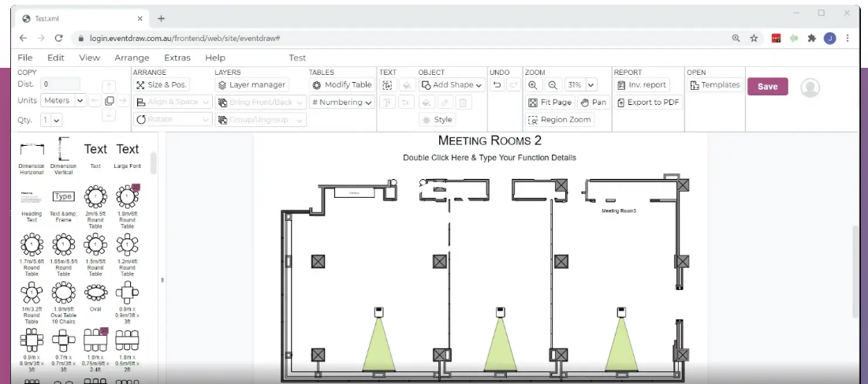Open the File menu
The width and height of the screenshot is (868, 384).
[25, 58]
